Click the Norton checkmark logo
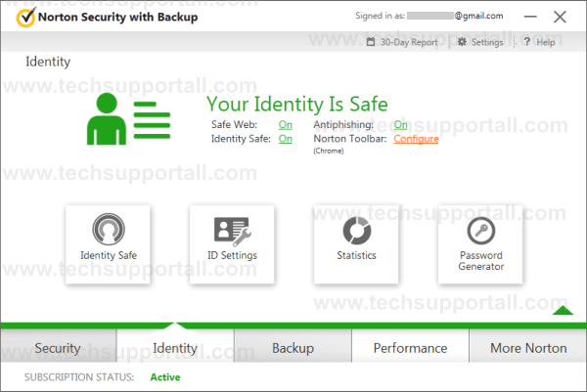This screenshot has height=392, width=587. tap(25, 18)
